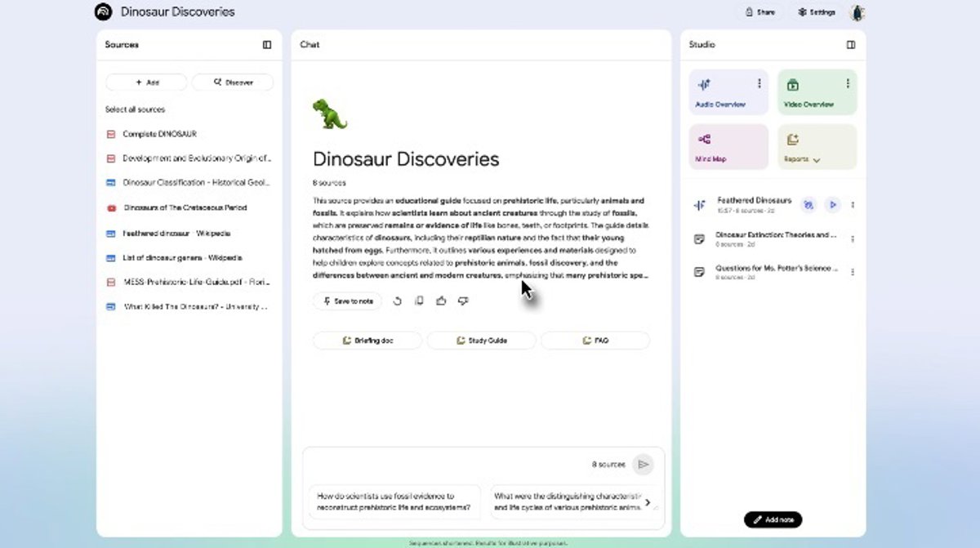The width and height of the screenshot is (980, 548).
Task: Play the Feathered Dinosaurs audio
Action: tap(832, 205)
